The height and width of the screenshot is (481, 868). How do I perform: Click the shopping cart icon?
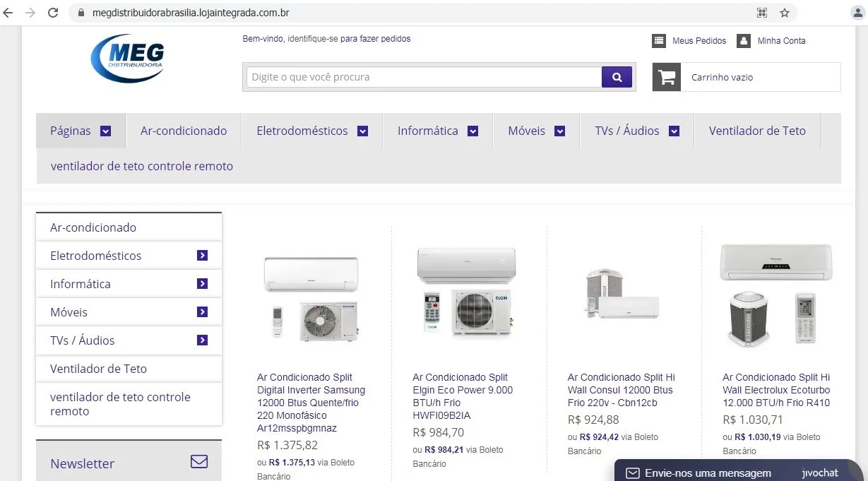(666, 77)
